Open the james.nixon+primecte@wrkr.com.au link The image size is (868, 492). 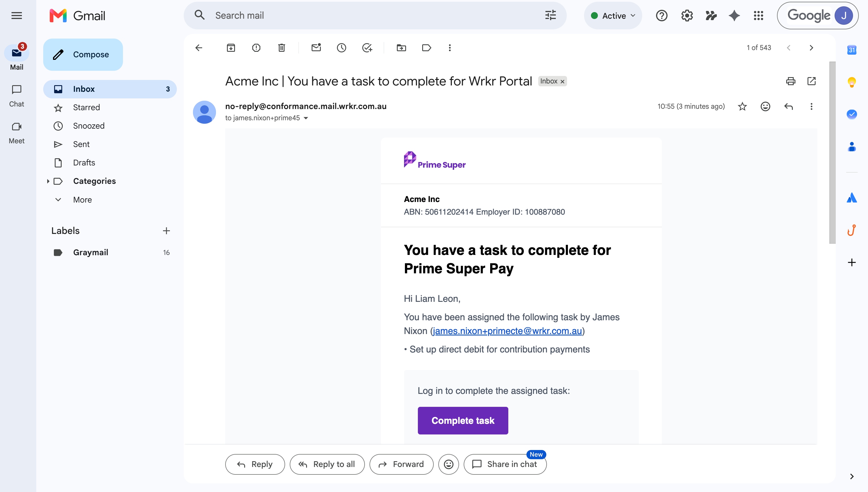coord(507,331)
